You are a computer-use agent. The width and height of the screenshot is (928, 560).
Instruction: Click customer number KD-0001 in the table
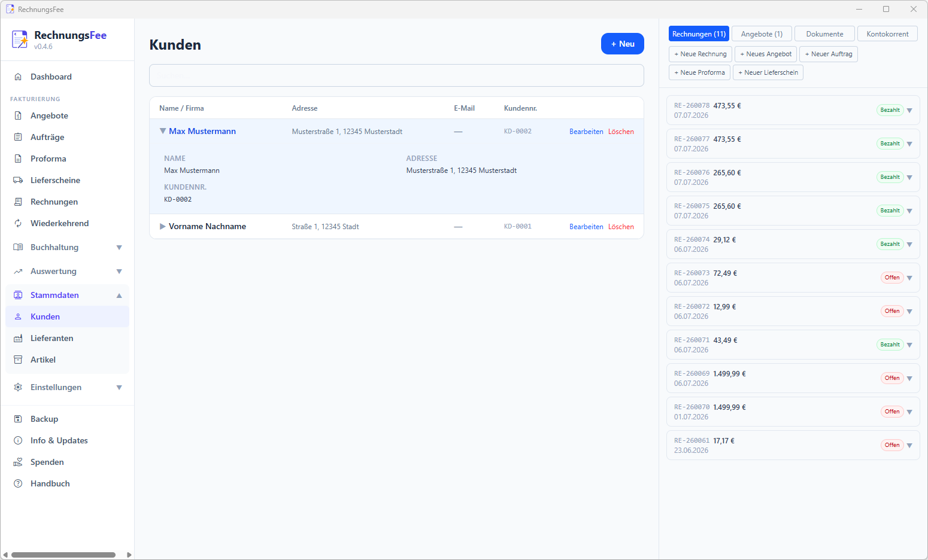coord(518,227)
